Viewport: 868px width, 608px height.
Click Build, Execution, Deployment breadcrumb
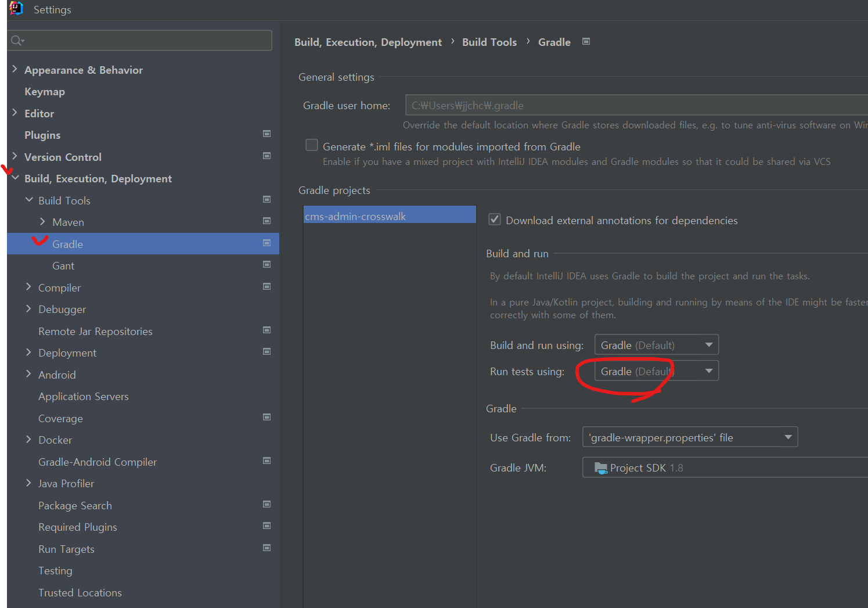coord(368,42)
